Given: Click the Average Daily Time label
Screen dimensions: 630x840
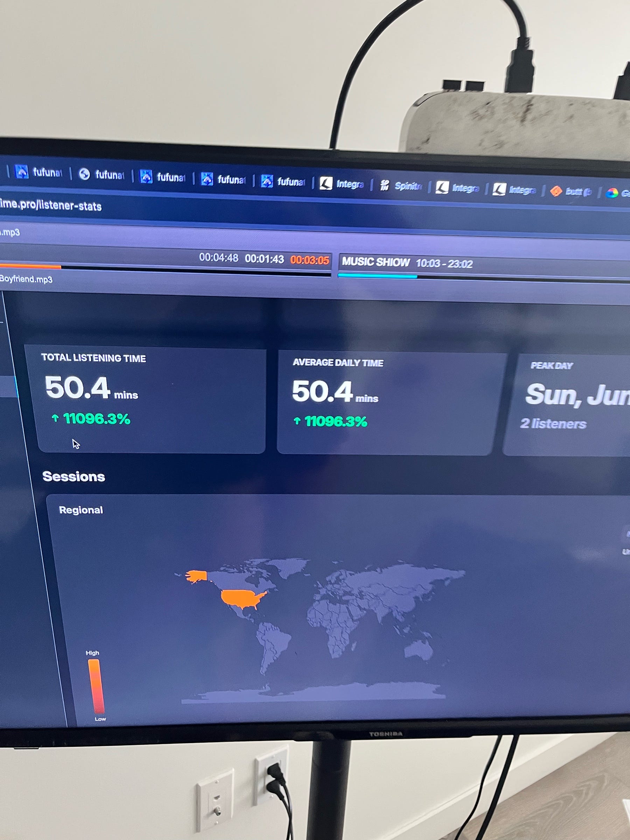Looking at the screenshot, I should coord(338,363).
